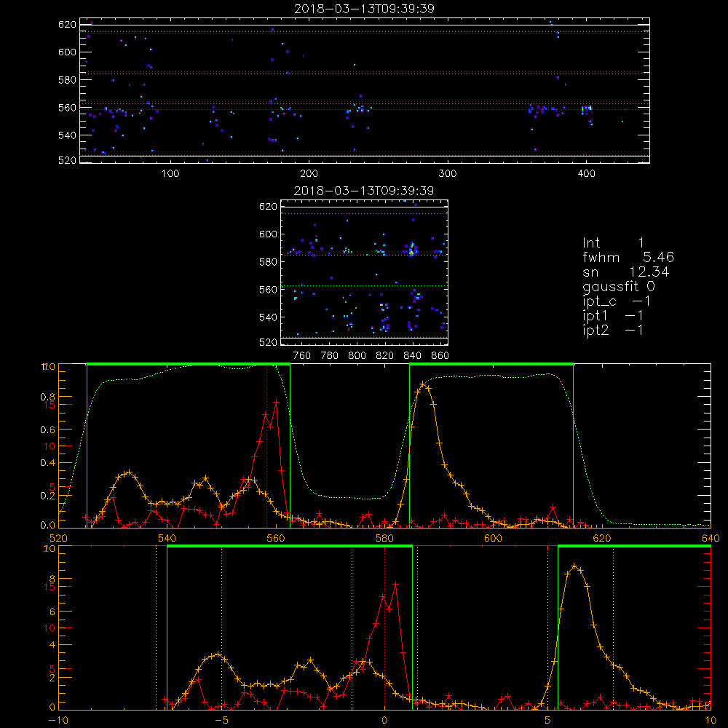
Task: Click the 580 x-axis label of profile plot
Action: [384, 538]
